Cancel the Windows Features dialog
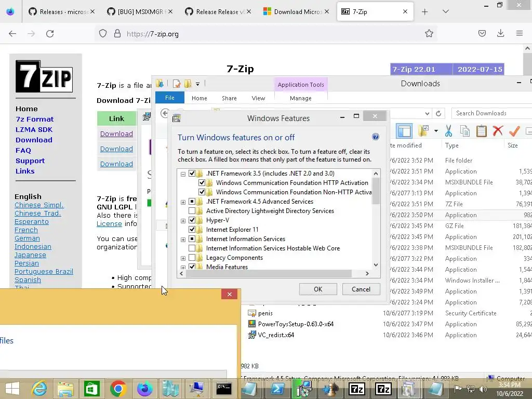 [361, 289]
